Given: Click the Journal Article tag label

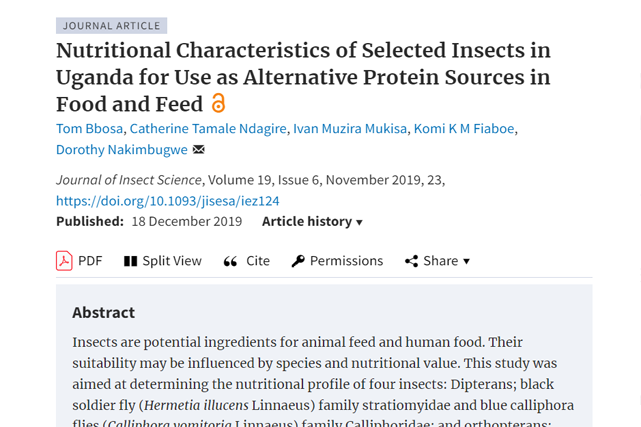Looking at the screenshot, I should click(x=112, y=26).
